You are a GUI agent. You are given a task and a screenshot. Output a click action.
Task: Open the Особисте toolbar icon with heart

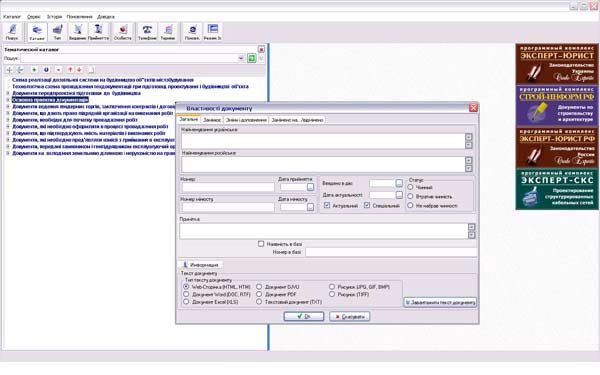pos(123,32)
